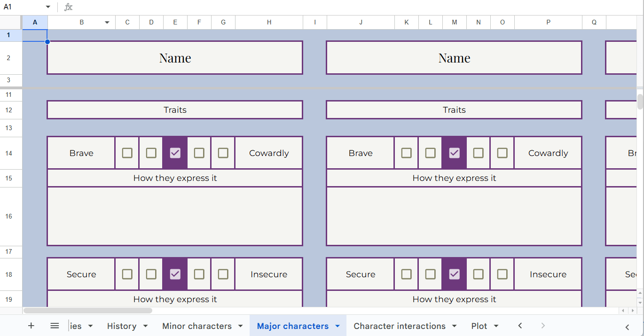The width and height of the screenshot is (644, 336).
Task: Open the Character interactions sheet
Action: coord(400,326)
